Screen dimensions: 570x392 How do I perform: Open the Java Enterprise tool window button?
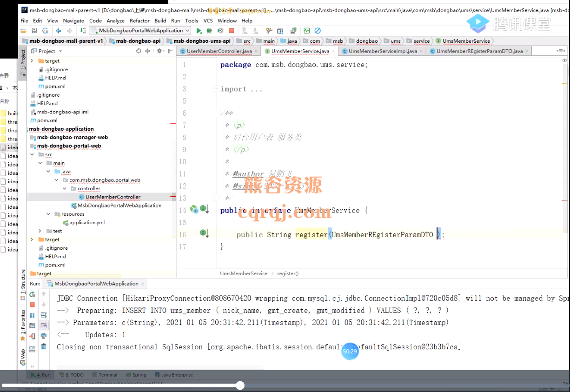point(173,375)
